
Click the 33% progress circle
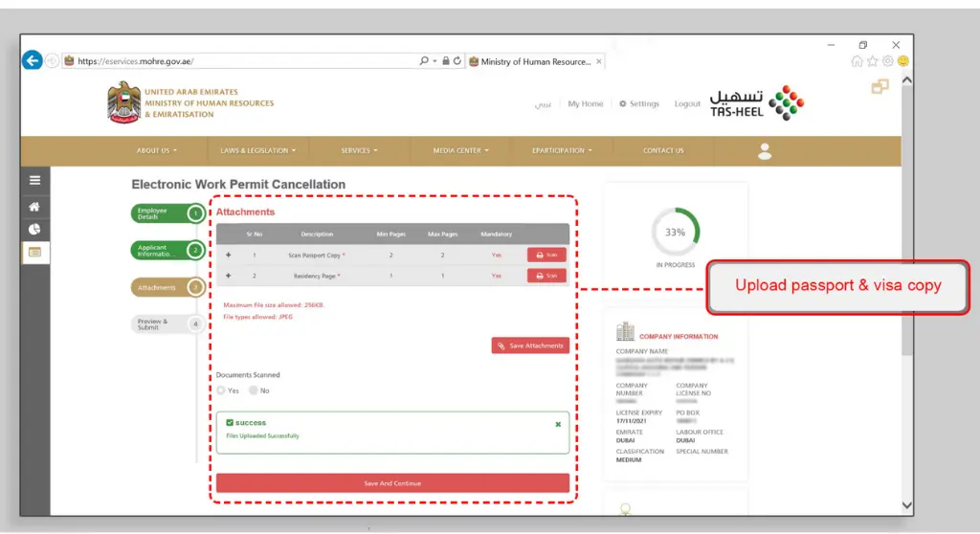pos(675,232)
